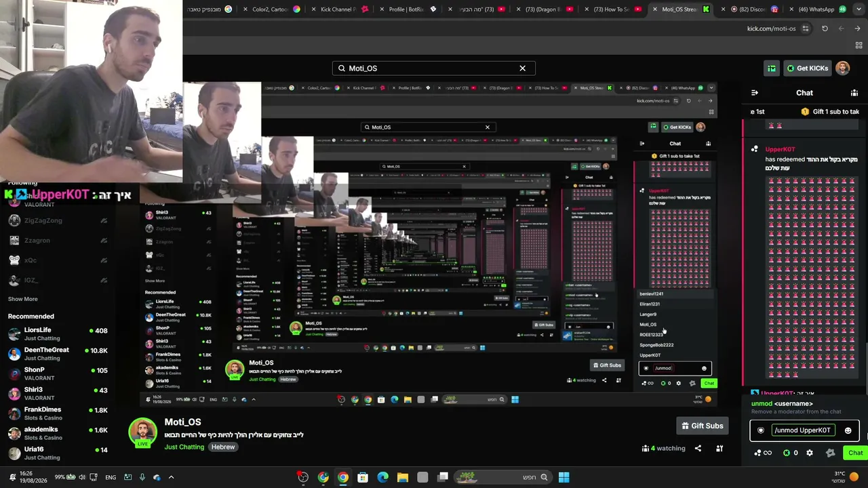The image size is (868, 488).
Task: Click the Get KICKs button
Action: point(807,68)
